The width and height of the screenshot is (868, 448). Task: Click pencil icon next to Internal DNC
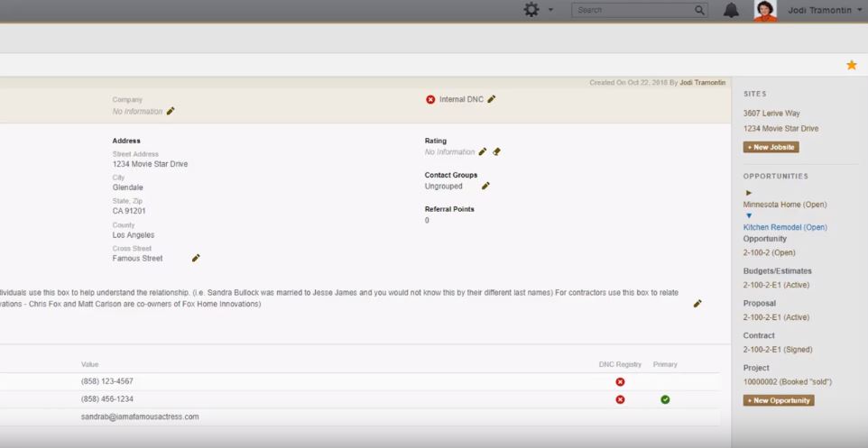[x=492, y=99]
